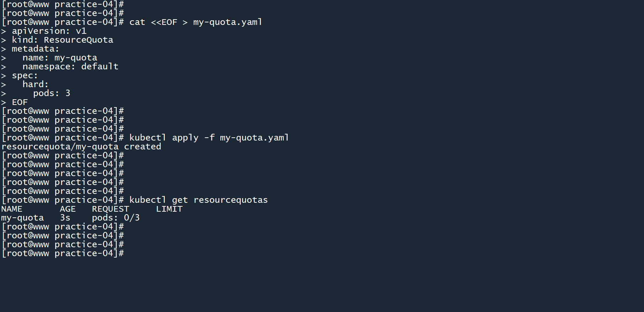Click the 'hard:' line

[x=35, y=84]
